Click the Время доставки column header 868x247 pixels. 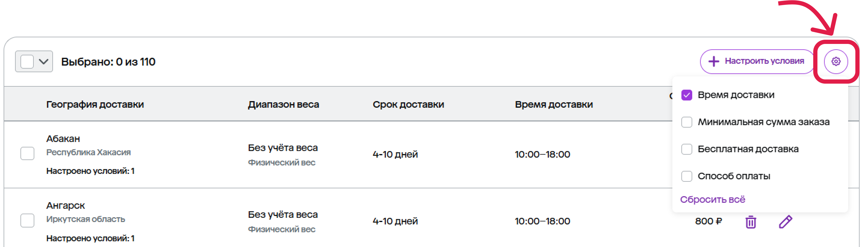(553, 104)
